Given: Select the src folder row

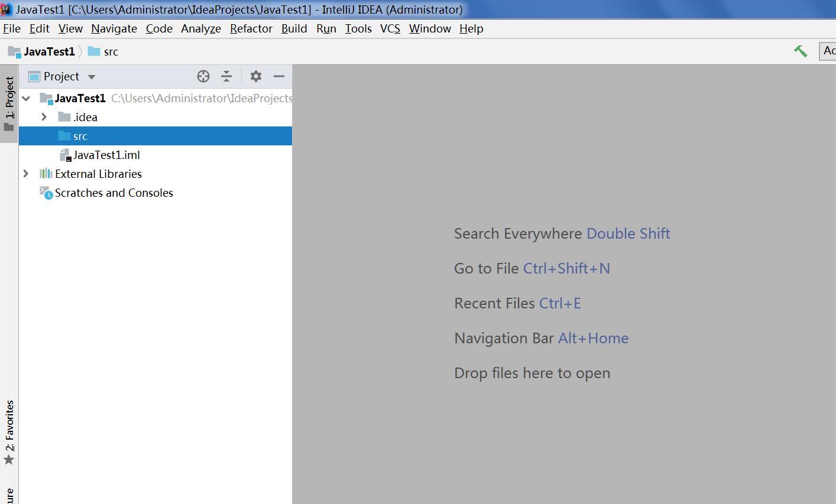Looking at the screenshot, I should (x=155, y=136).
